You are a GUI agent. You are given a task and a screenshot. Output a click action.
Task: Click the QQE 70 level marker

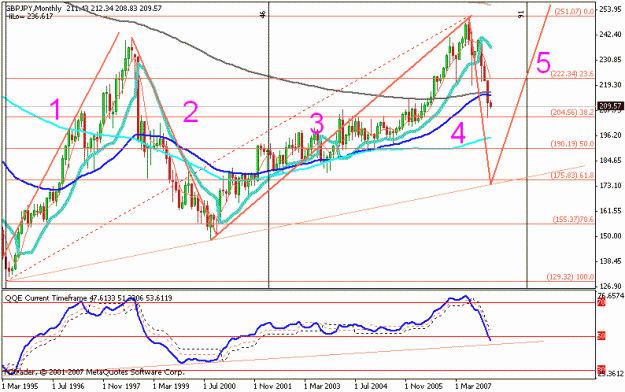(601, 303)
